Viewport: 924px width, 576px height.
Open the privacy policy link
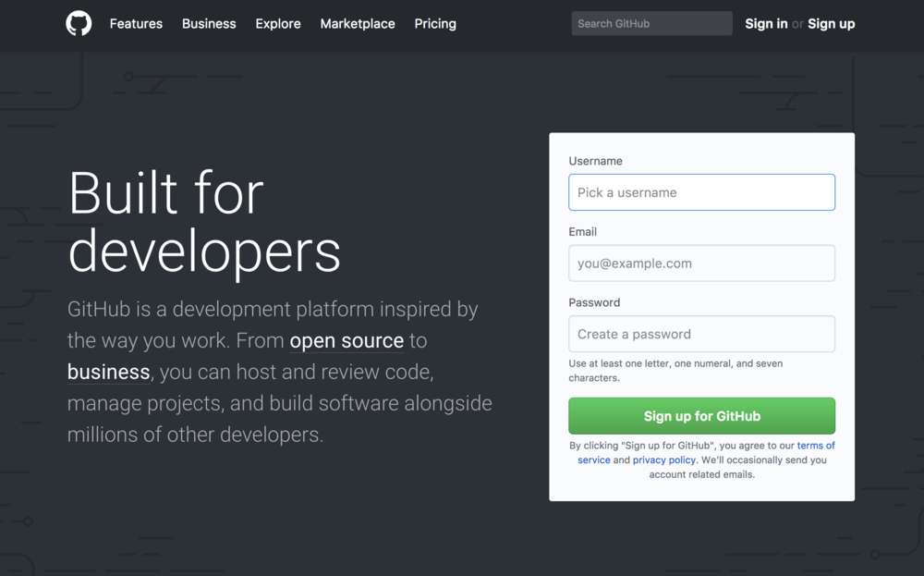point(664,460)
